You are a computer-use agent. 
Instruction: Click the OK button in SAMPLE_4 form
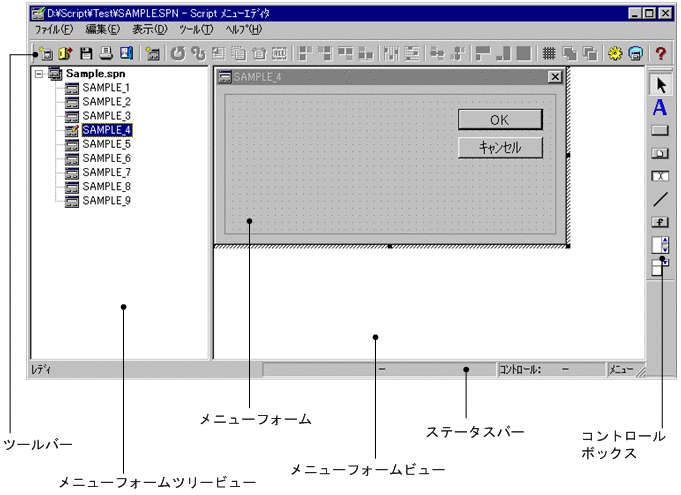click(x=500, y=119)
